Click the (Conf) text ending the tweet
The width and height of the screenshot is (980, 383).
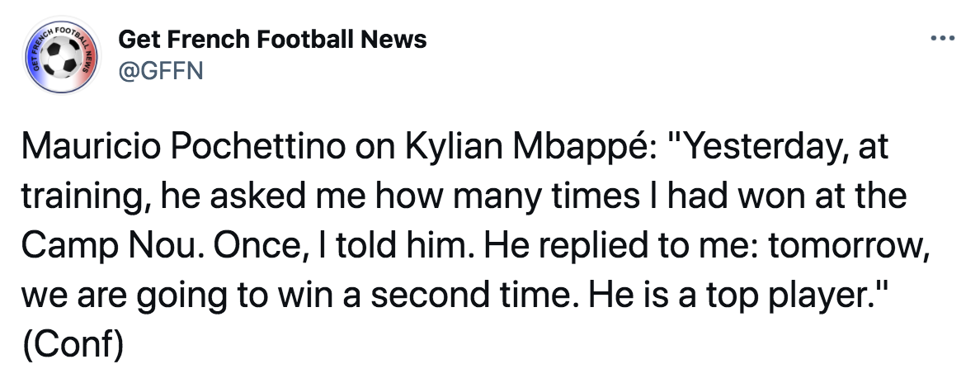coord(73,345)
